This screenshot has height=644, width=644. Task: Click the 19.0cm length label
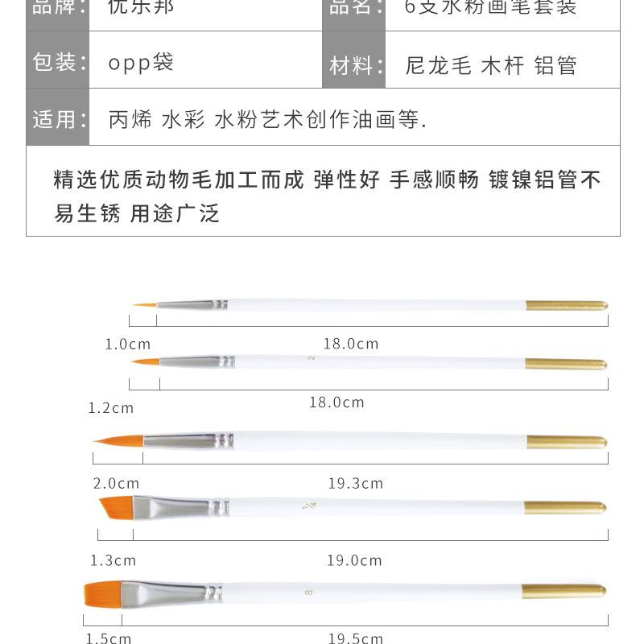pyautogui.click(x=354, y=560)
